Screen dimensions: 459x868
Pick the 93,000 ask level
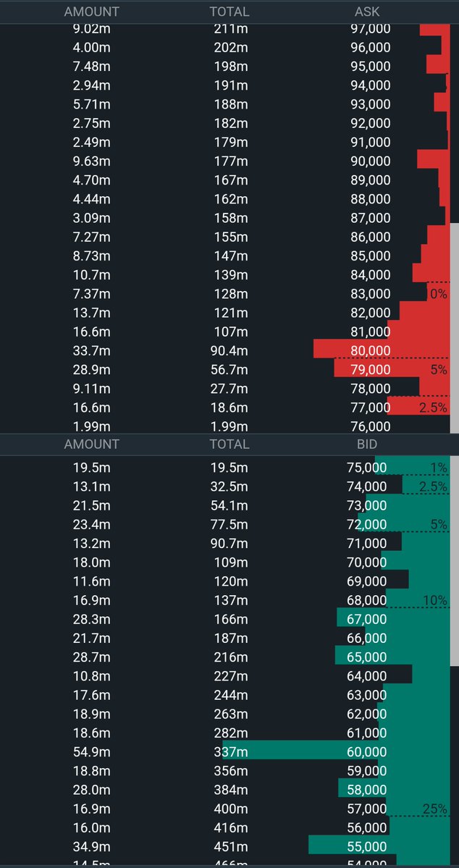(x=371, y=104)
